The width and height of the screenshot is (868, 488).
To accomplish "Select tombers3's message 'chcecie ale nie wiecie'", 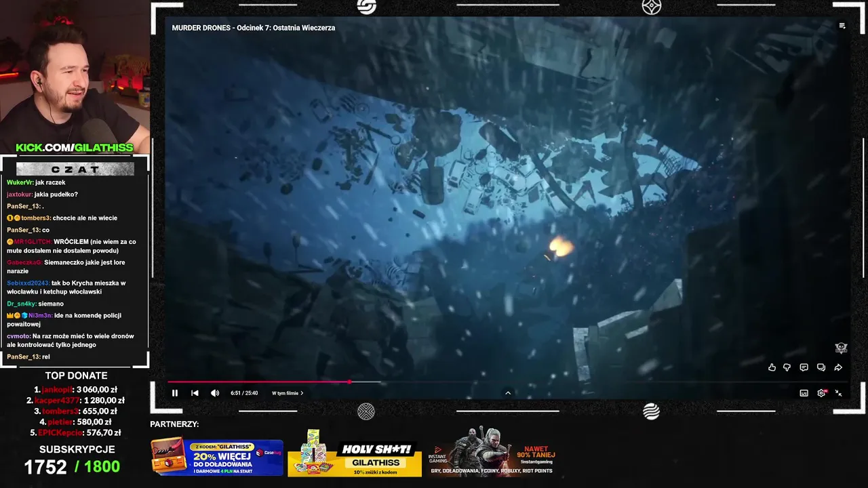I will click(62, 218).
